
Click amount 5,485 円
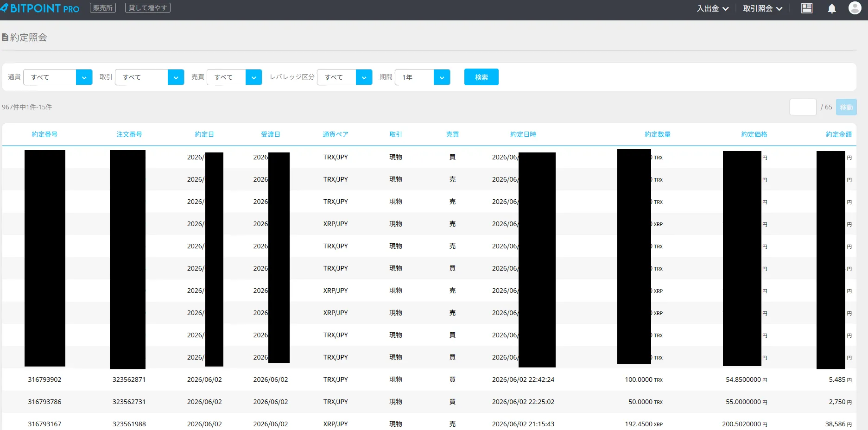tap(840, 379)
